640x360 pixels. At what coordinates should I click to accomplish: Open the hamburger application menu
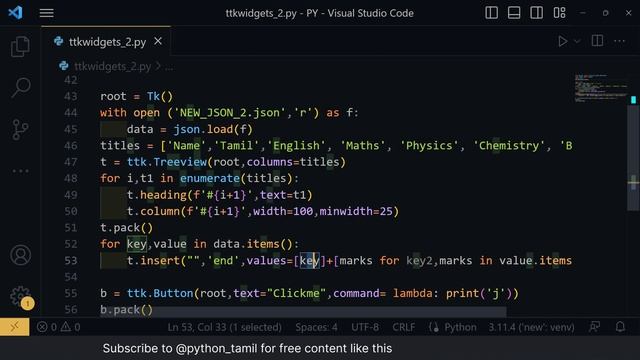click(x=47, y=13)
